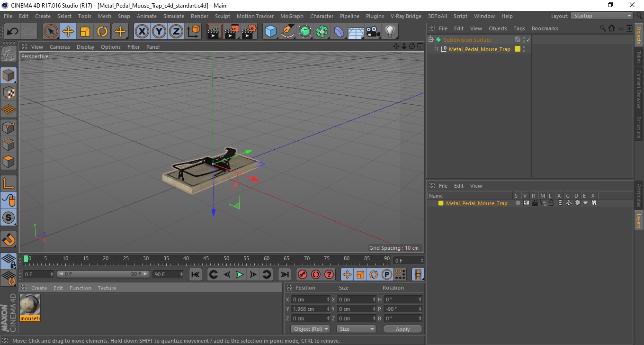Expand the Metal_Pedal_Mouse_Trap object tree
Viewport: 644px width, 345px height.
click(436, 49)
